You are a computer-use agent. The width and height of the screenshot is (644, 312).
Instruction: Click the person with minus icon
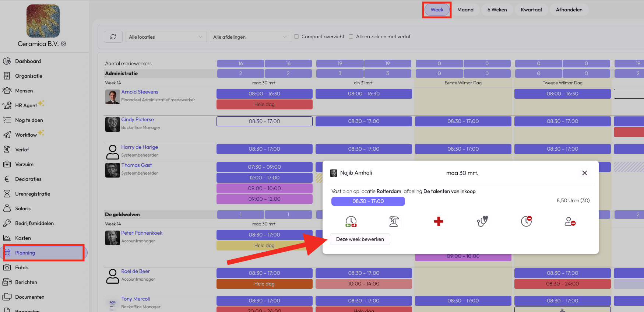pyautogui.click(x=570, y=221)
